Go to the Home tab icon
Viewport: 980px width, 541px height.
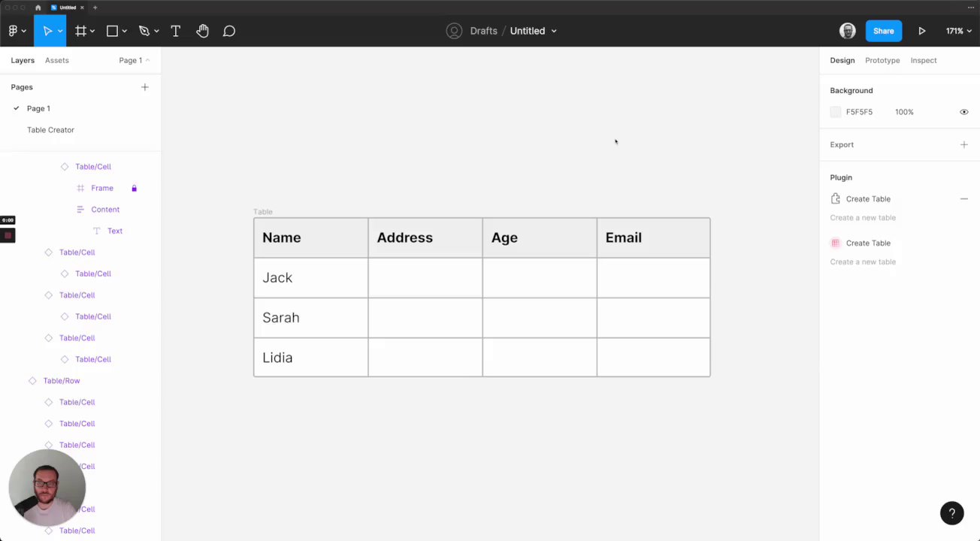(38, 8)
